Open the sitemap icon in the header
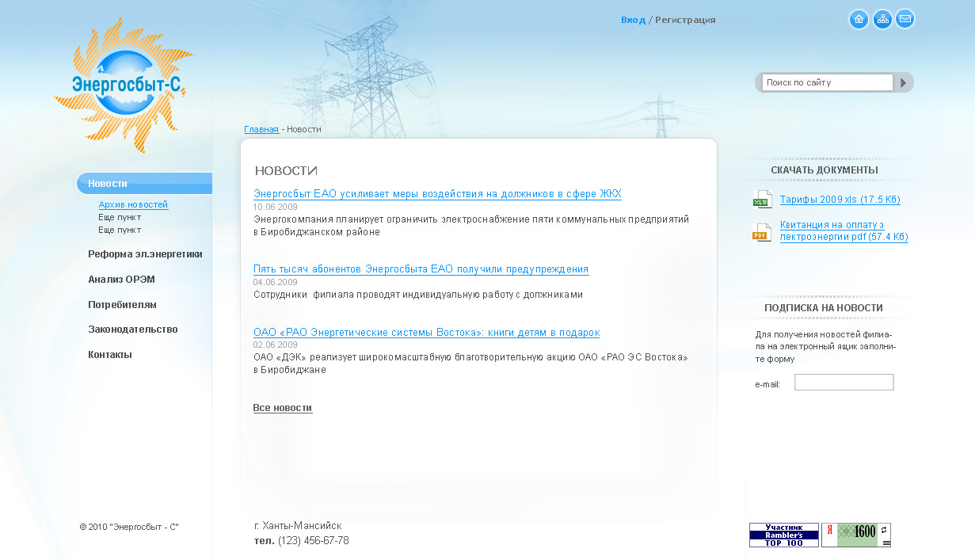Viewport: 975px width, 560px height. click(x=882, y=20)
